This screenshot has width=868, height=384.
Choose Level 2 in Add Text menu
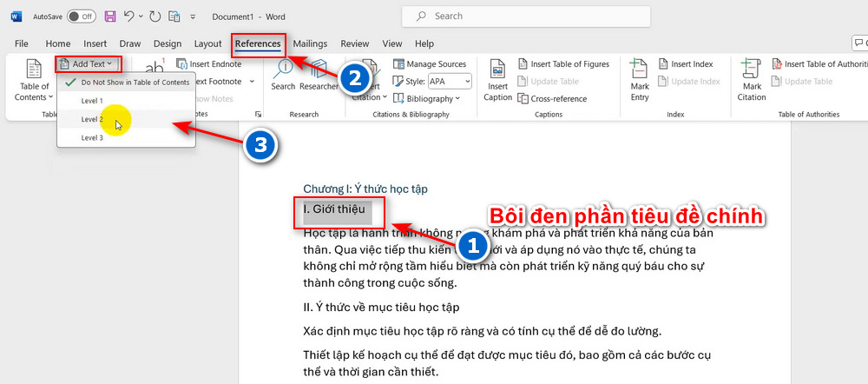pyautogui.click(x=126, y=119)
